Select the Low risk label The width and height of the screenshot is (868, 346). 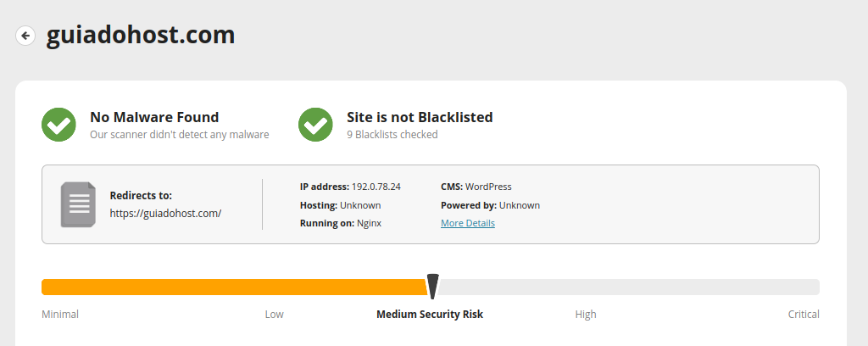(x=274, y=315)
